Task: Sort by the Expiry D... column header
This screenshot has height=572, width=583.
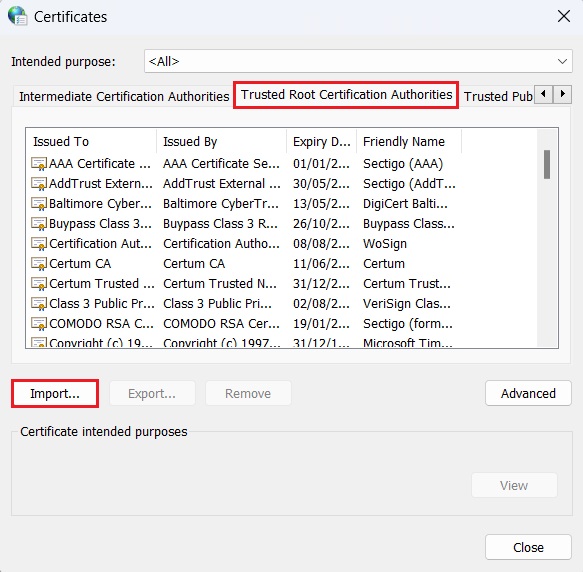Action: coord(322,142)
